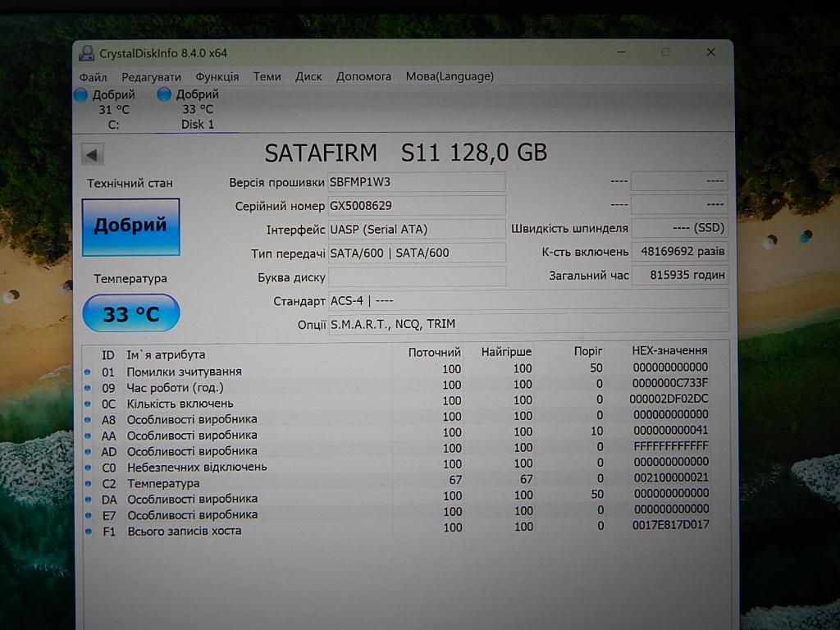Click the Ім'я атрибута column header
The image size is (840, 630).
pos(166,354)
